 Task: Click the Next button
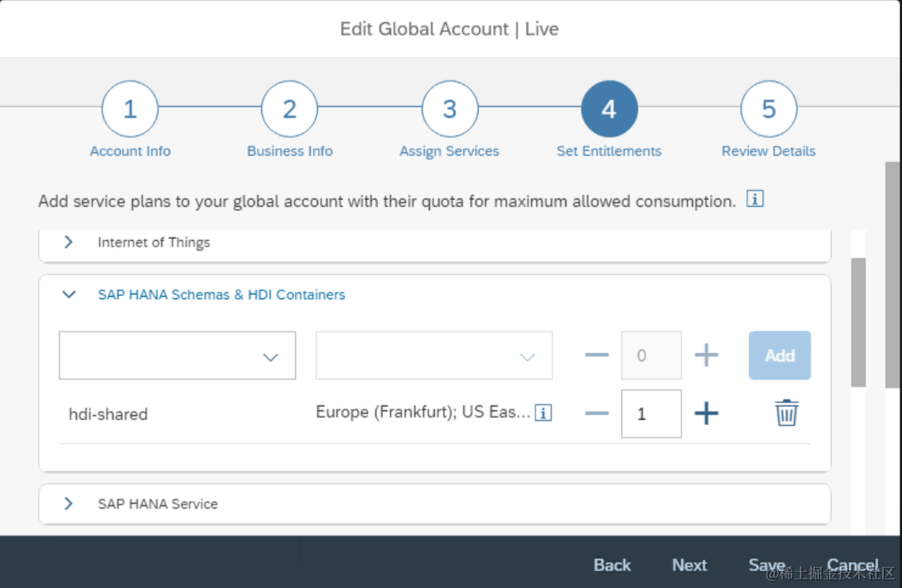[x=689, y=565]
